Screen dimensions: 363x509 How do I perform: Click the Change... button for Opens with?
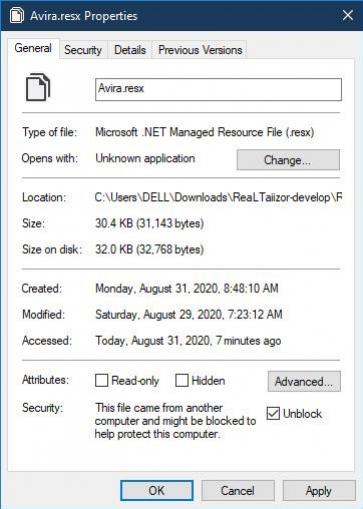(288, 160)
